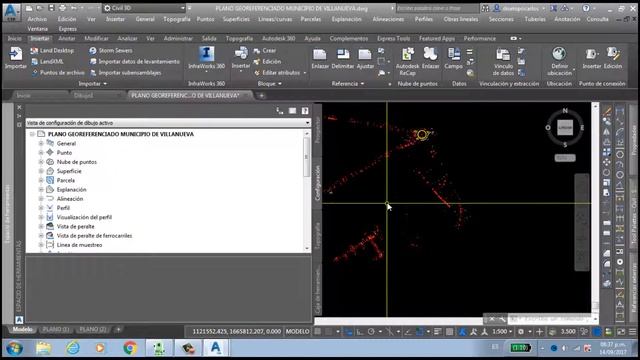
Task: Open the Autodesk application menu button
Action: 11,12
